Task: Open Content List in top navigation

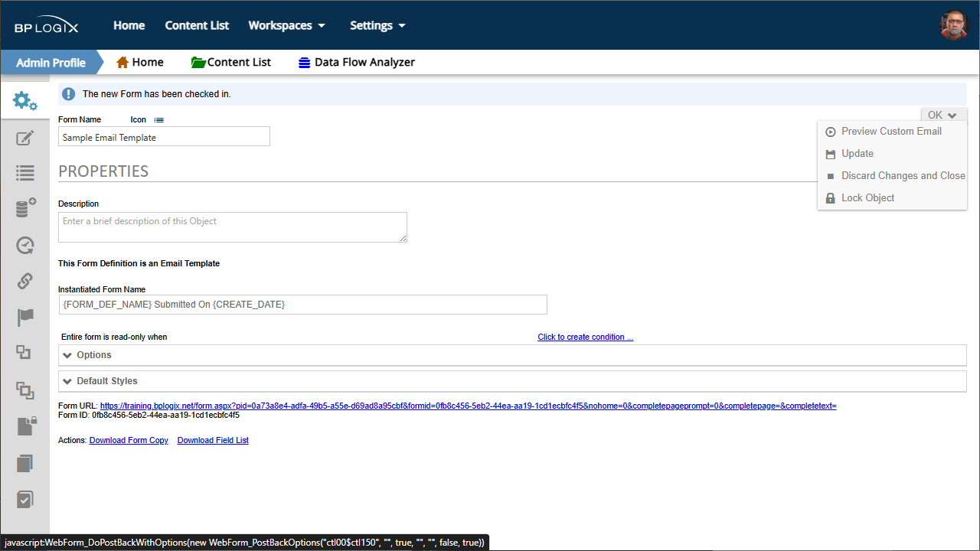Action: tap(197, 25)
